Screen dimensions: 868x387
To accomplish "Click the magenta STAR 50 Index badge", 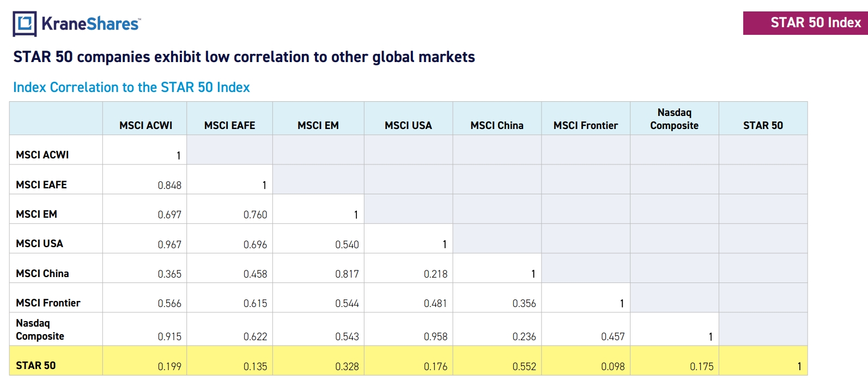I will point(805,23).
